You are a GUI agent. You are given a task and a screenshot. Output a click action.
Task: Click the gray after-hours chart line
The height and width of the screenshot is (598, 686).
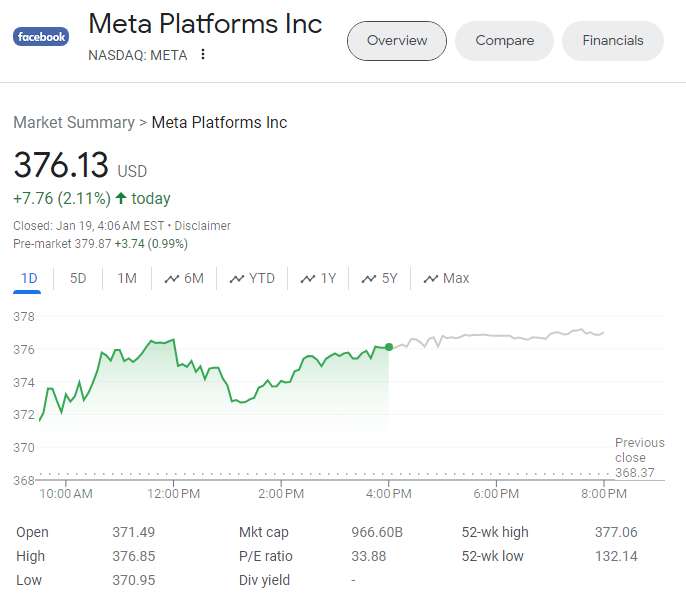tap(500, 336)
